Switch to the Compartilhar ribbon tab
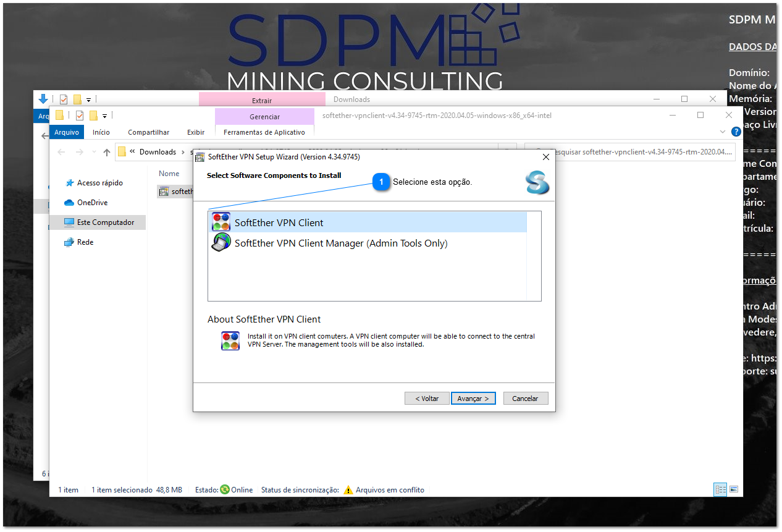This screenshot has width=782, height=532. [x=148, y=132]
